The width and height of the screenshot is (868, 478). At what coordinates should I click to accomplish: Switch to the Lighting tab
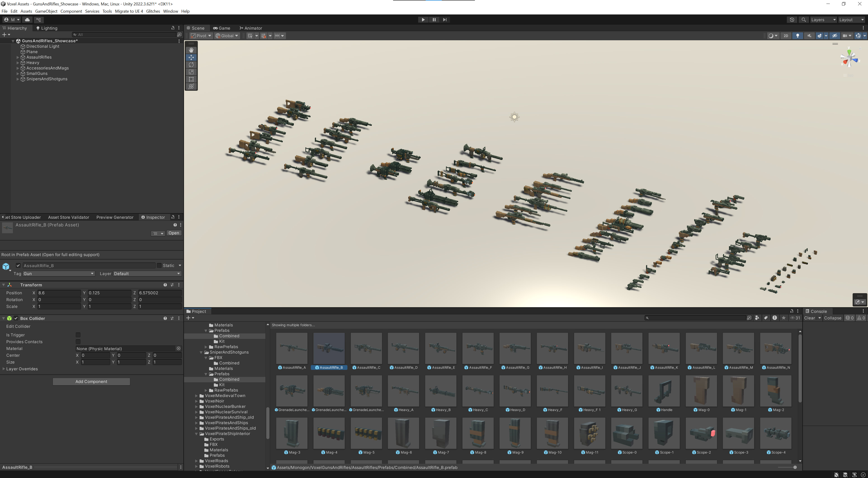pos(47,28)
